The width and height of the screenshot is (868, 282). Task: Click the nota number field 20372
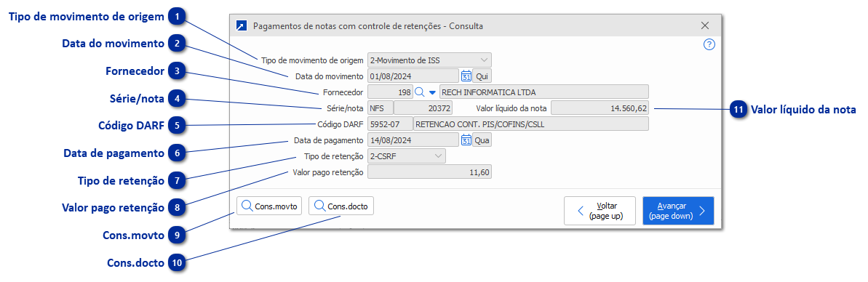click(423, 108)
